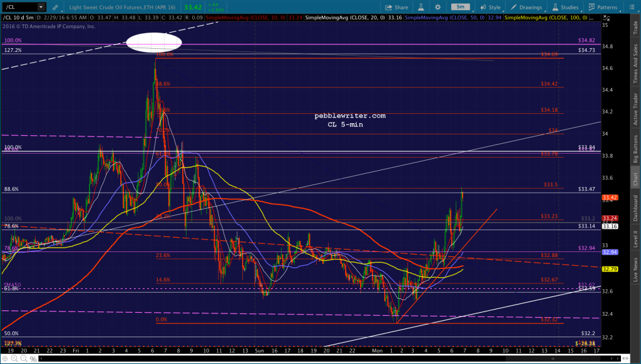This screenshot has height=364, width=641.
Task: Click the zoom out magnifier icon
Action: (24, 359)
